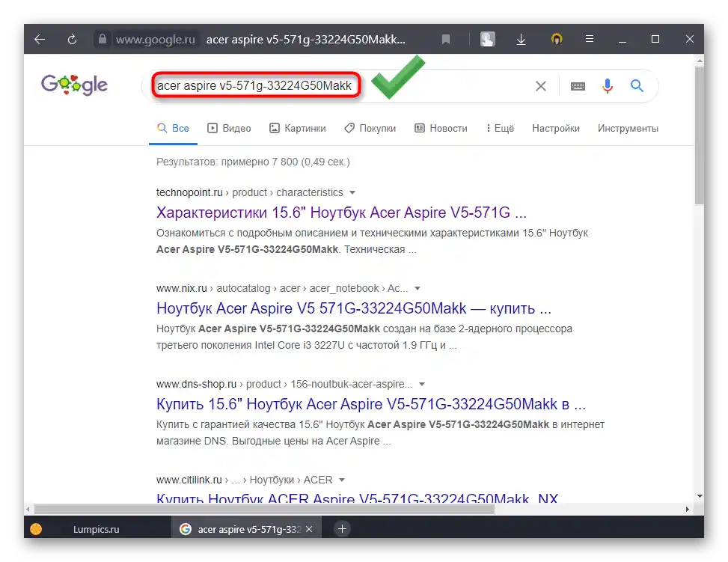Bookmark this page with the bookmark icon
Viewport: 728px width, 562px height.
[x=446, y=40]
